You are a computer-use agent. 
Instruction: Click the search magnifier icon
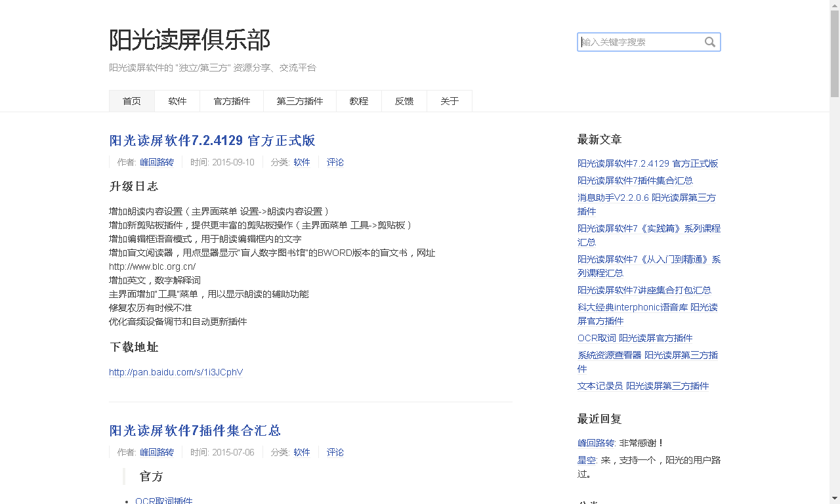tap(709, 42)
